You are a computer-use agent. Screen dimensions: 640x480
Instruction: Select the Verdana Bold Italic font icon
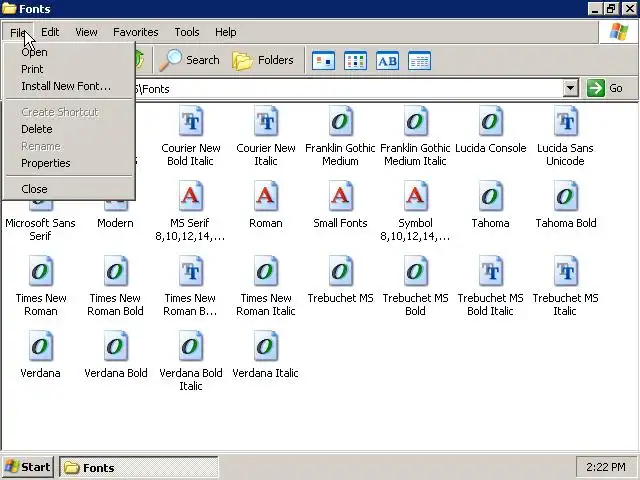pos(191,346)
